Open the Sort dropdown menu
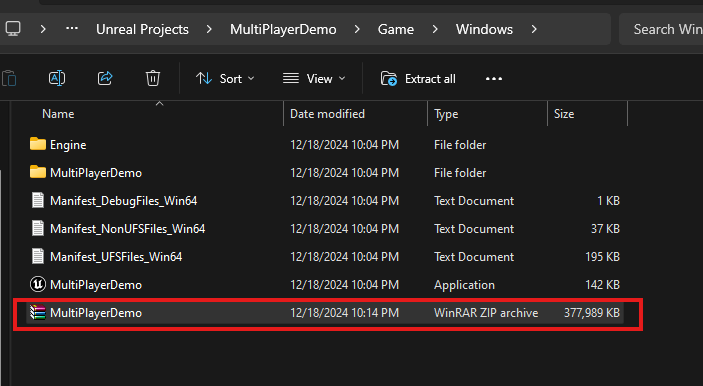 point(225,79)
